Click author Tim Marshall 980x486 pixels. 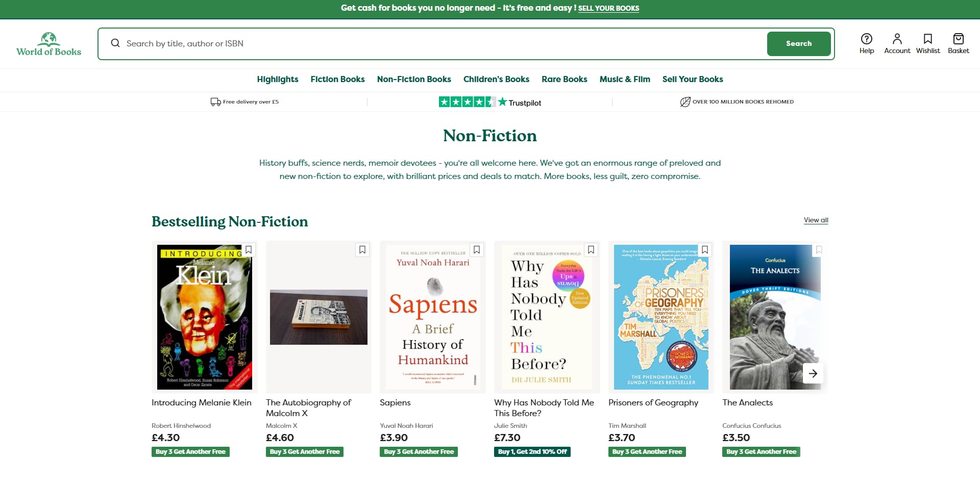click(x=627, y=426)
